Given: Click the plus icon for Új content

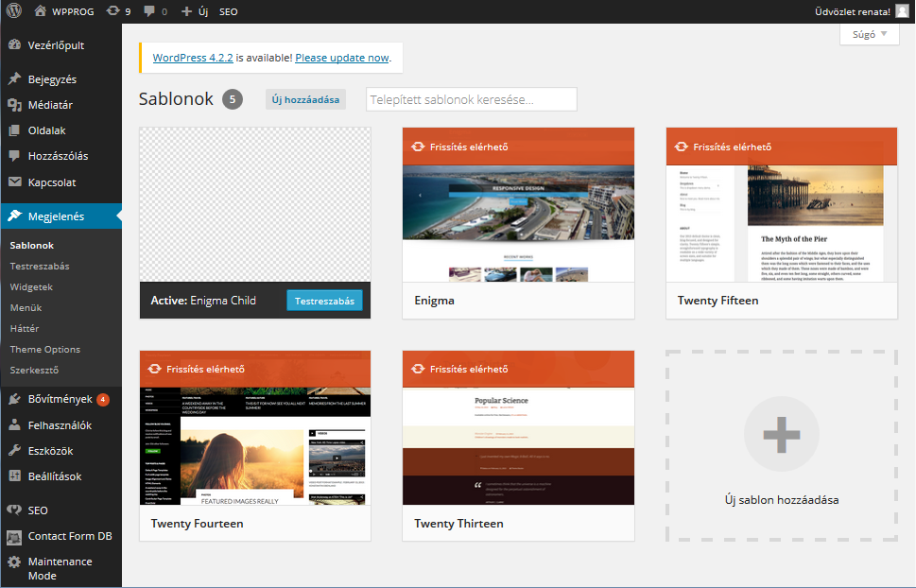Looking at the screenshot, I should [186, 11].
